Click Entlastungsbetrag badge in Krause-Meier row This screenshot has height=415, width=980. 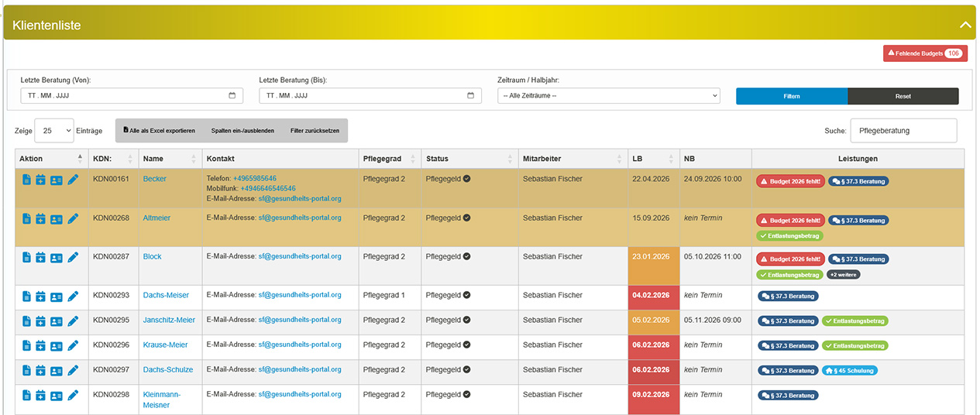[x=855, y=345]
